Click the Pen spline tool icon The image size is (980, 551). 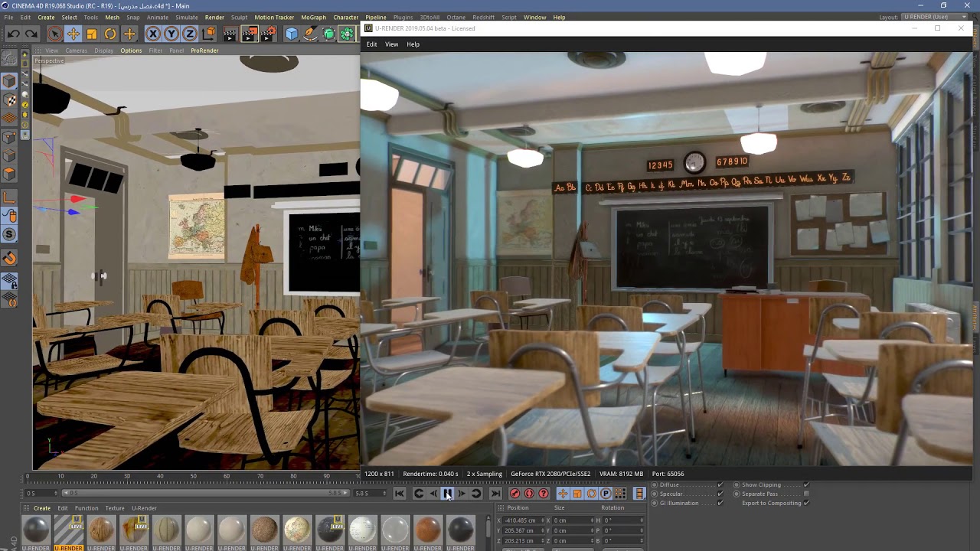[310, 34]
